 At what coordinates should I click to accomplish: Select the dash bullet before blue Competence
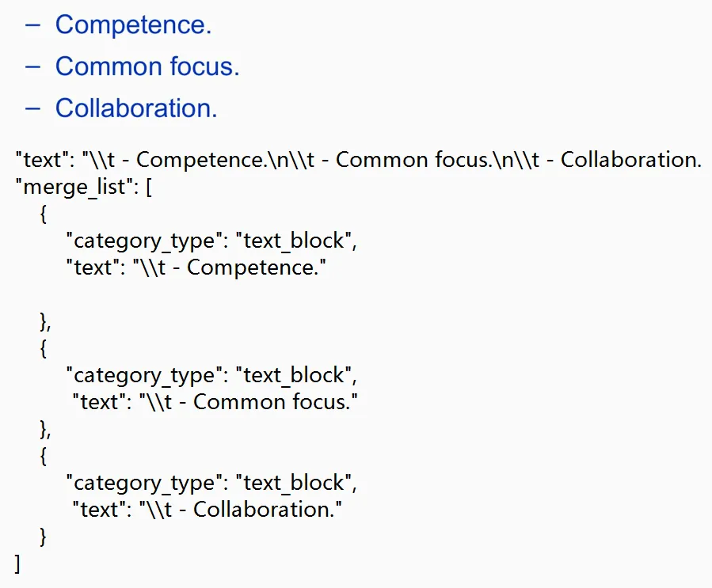click(32, 25)
